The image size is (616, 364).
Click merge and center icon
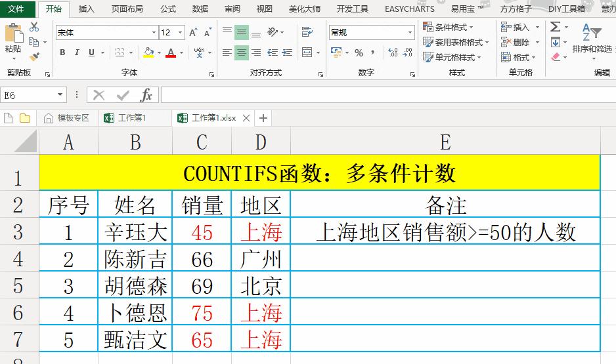click(307, 52)
